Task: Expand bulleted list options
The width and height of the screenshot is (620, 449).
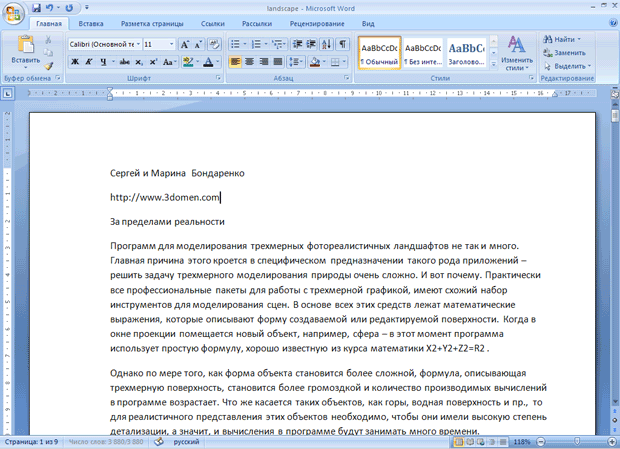Action: [x=245, y=44]
